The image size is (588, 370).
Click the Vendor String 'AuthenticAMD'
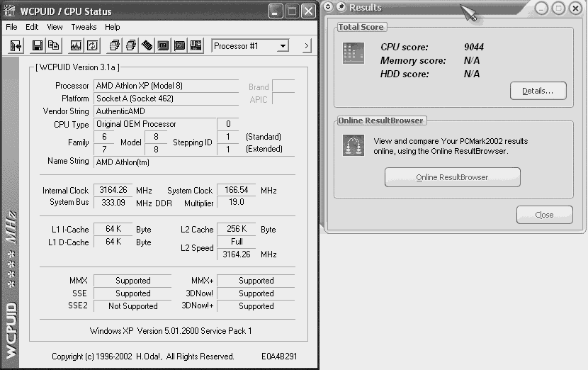click(x=166, y=111)
